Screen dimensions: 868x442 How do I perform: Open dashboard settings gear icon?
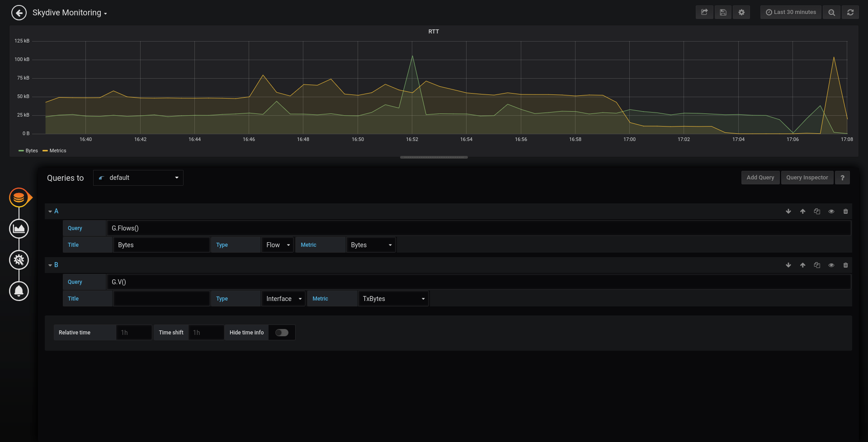click(x=741, y=12)
